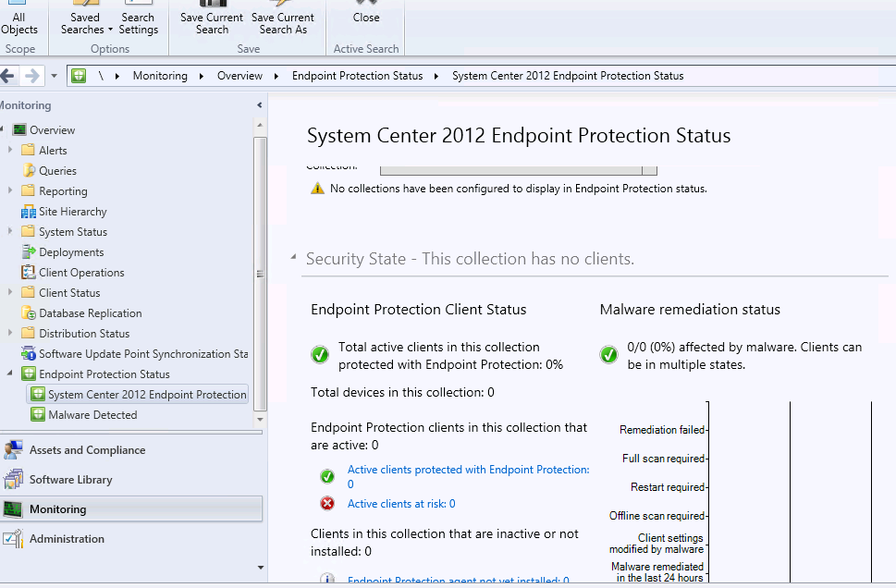Click the shield icon in breadcrumb bar
Image resolution: width=896 pixels, height=588 pixels.
(79, 76)
